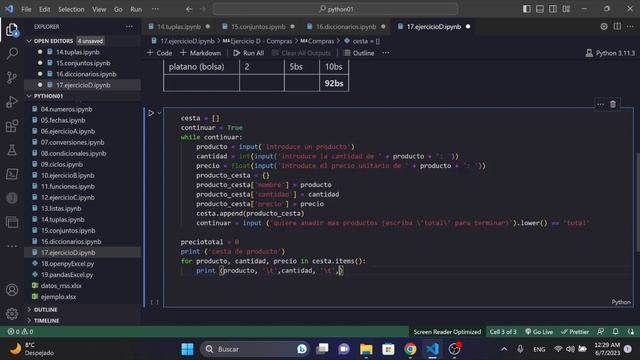Open customize layout icon in title bar
640x360 pixels.
tap(566, 9)
